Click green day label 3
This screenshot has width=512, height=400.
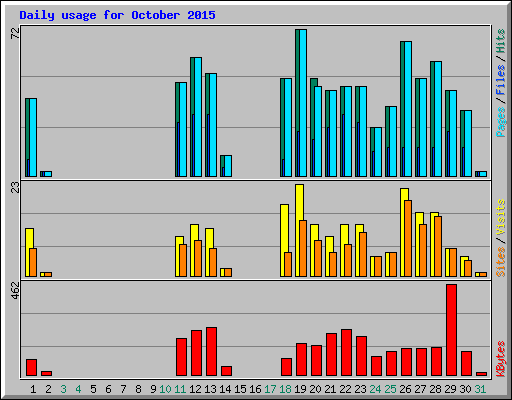63,389
